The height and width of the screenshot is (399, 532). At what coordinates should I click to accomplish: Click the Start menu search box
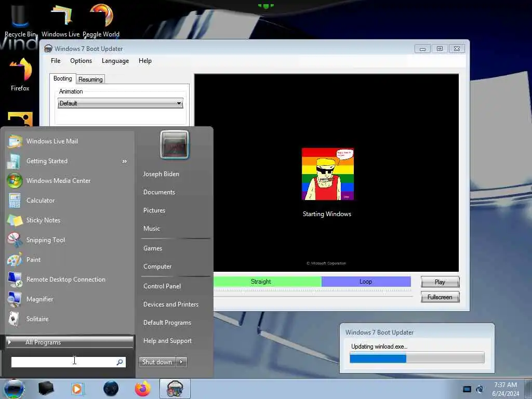[69, 362]
